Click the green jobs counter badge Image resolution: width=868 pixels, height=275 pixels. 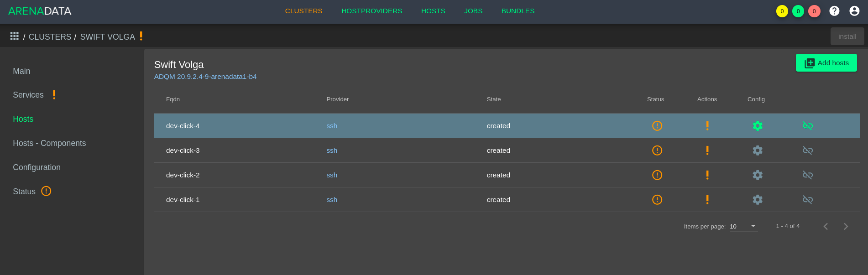(798, 11)
